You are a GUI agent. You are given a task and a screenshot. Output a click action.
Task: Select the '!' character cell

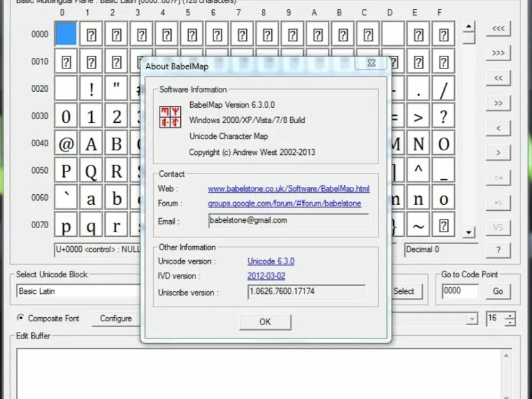coord(91,88)
